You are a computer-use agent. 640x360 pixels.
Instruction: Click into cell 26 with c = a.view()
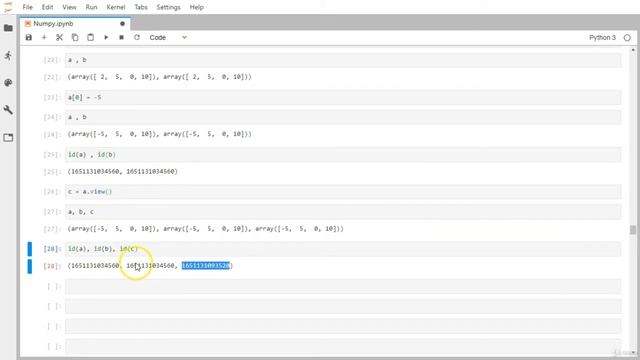pyautogui.click(x=343, y=191)
